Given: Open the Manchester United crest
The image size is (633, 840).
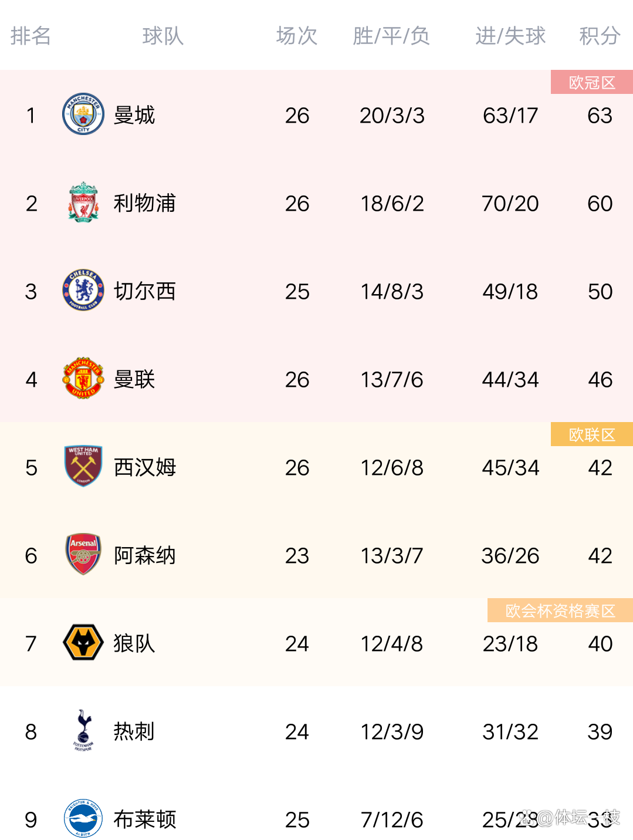Looking at the screenshot, I should [x=83, y=379].
